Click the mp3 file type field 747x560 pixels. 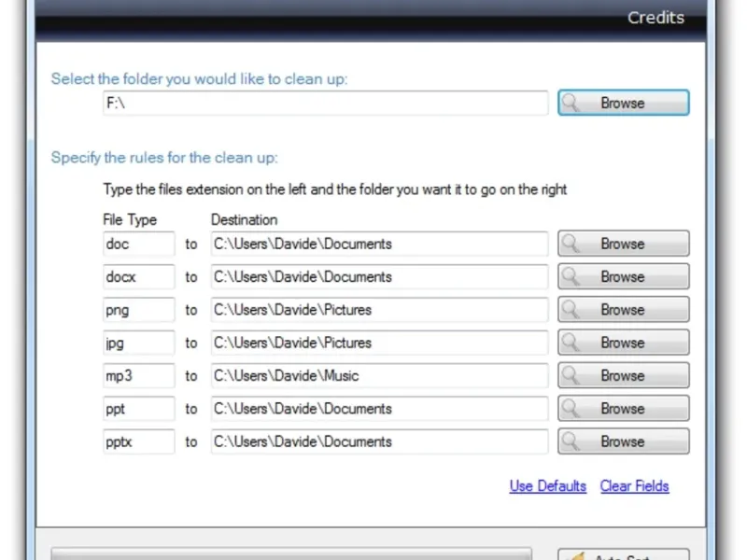coord(138,376)
